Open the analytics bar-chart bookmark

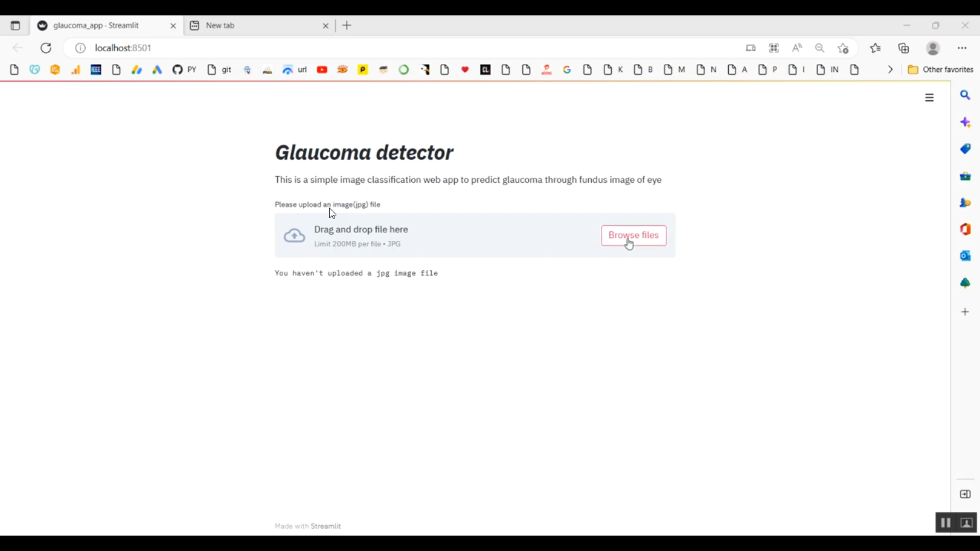point(75,70)
